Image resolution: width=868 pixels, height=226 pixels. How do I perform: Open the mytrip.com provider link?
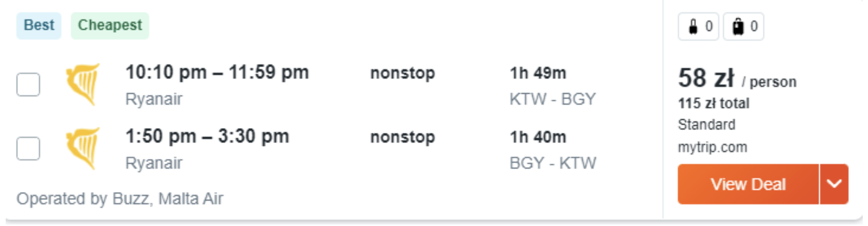tap(712, 147)
